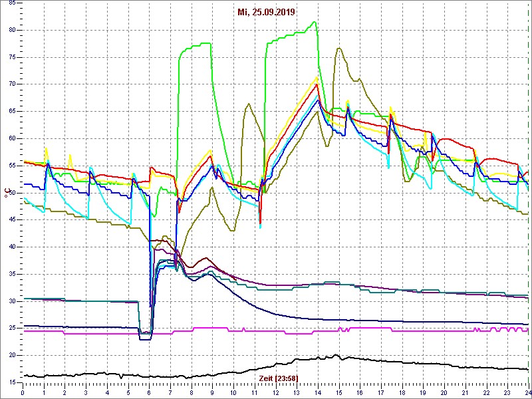Select the 80 temperature axis label

[12, 30]
